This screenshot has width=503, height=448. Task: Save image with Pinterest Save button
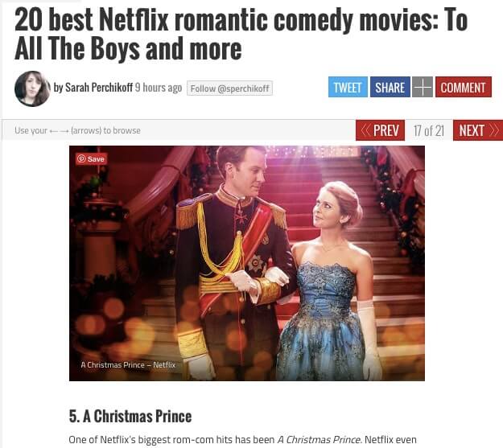point(92,158)
